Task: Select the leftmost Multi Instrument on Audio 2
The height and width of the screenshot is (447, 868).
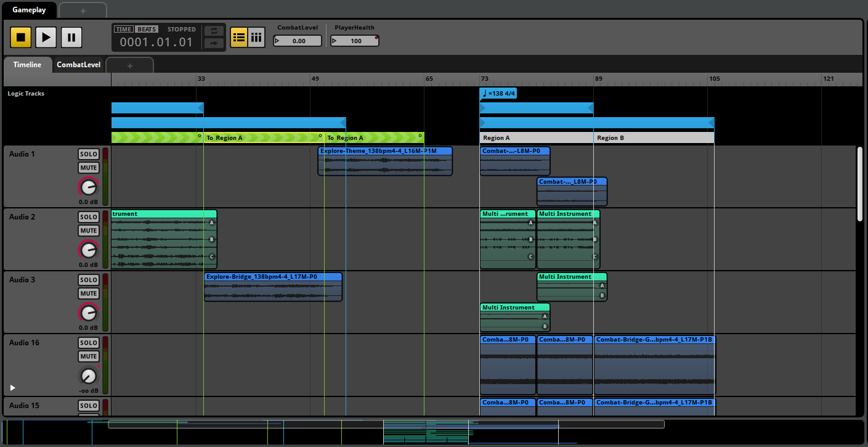Action: tap(164, 239)
